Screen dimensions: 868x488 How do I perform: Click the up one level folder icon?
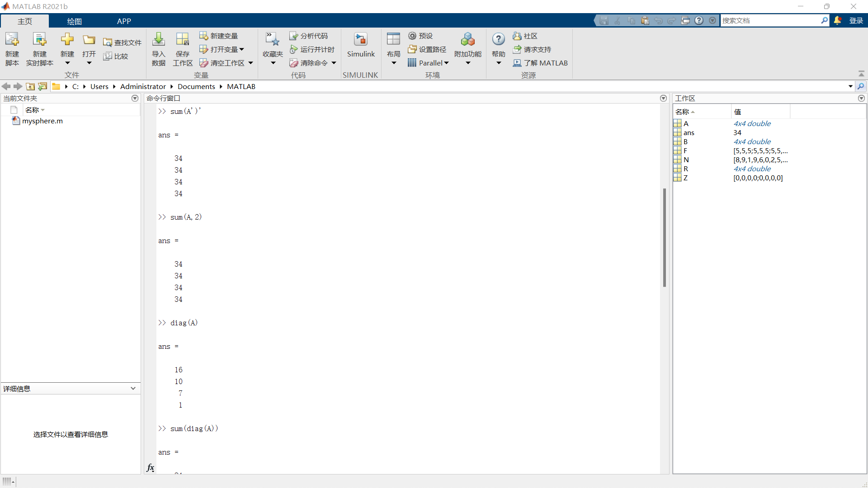[x=30, y=86]
